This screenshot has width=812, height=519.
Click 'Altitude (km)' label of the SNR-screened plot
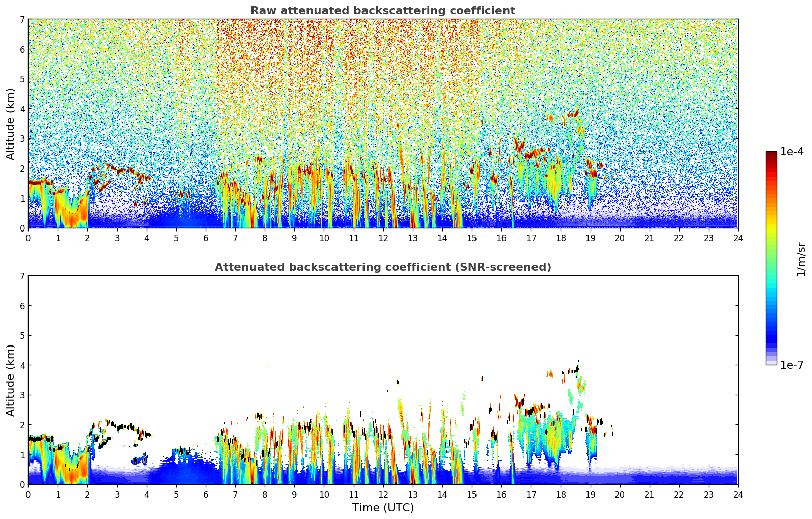tap(11, 380)
